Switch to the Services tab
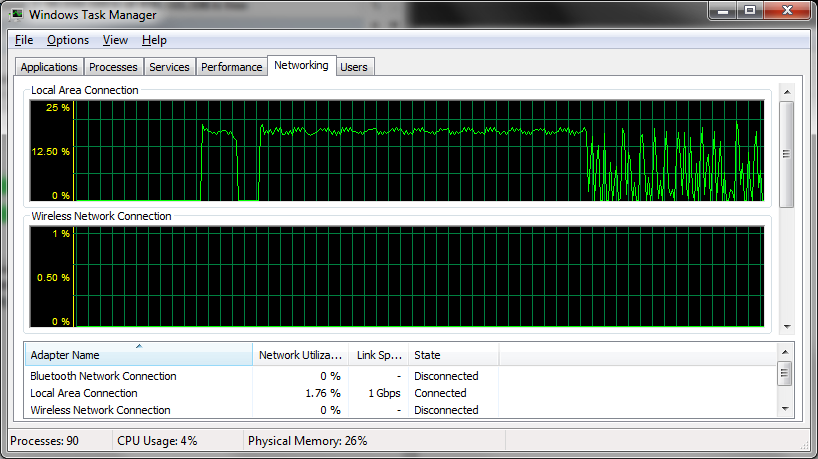 point(169,67)
